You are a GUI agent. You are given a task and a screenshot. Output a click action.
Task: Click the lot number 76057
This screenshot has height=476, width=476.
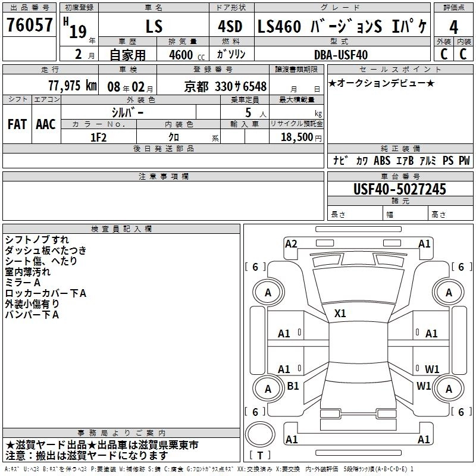point(29,26)
